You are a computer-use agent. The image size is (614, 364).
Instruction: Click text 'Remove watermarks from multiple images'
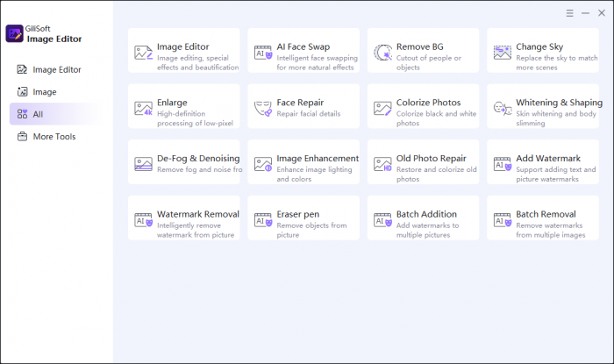tap(550, 231)
